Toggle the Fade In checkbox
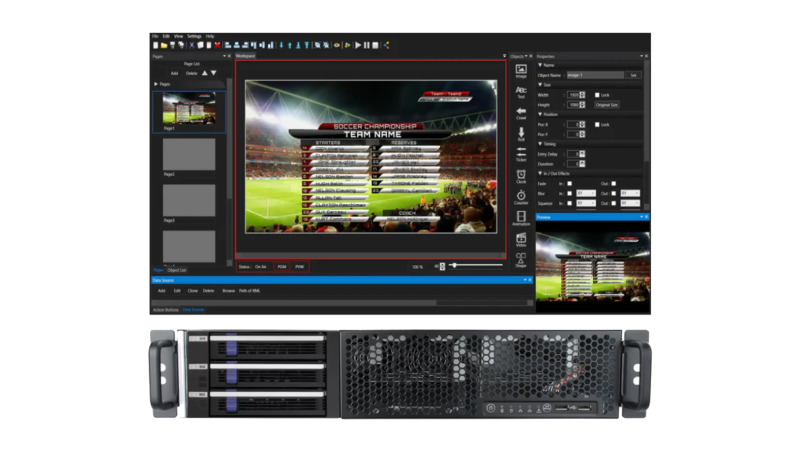The width and height of the screenshot is (800, 450). [x=570, y=183]
